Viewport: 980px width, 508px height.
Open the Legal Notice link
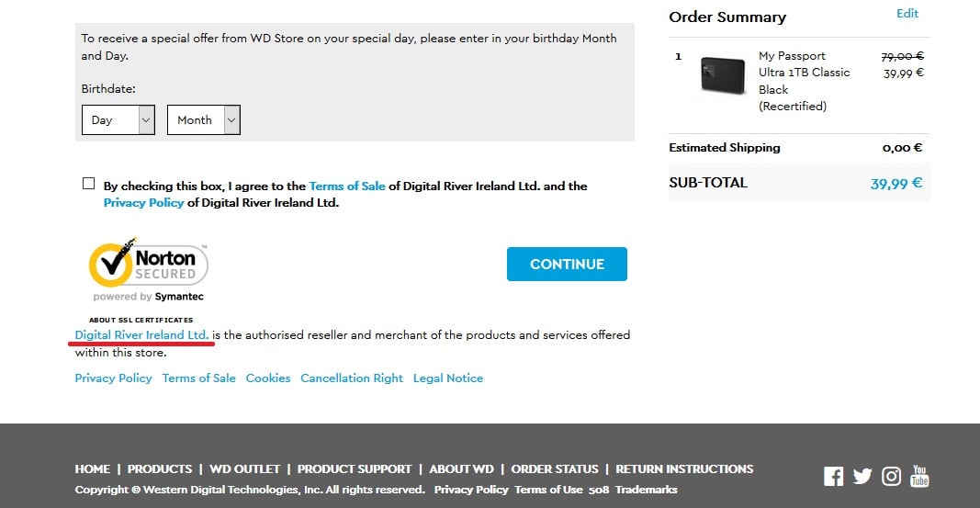point(448,378)
